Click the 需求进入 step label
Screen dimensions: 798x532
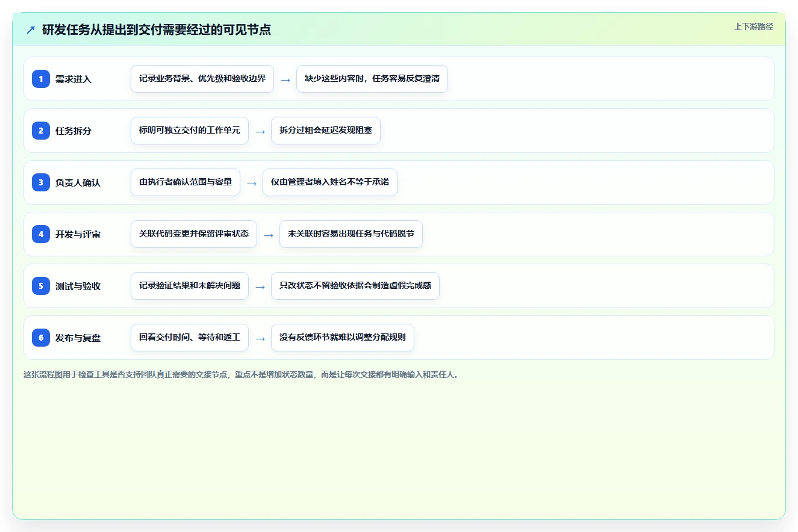pos(73,79)
